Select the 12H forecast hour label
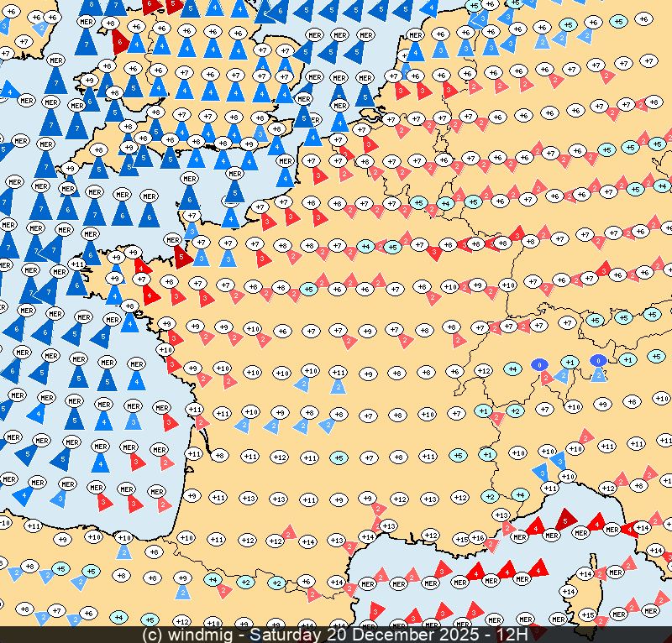The height and width of the screenshot is (643, 672). click(x=511, y=635)
